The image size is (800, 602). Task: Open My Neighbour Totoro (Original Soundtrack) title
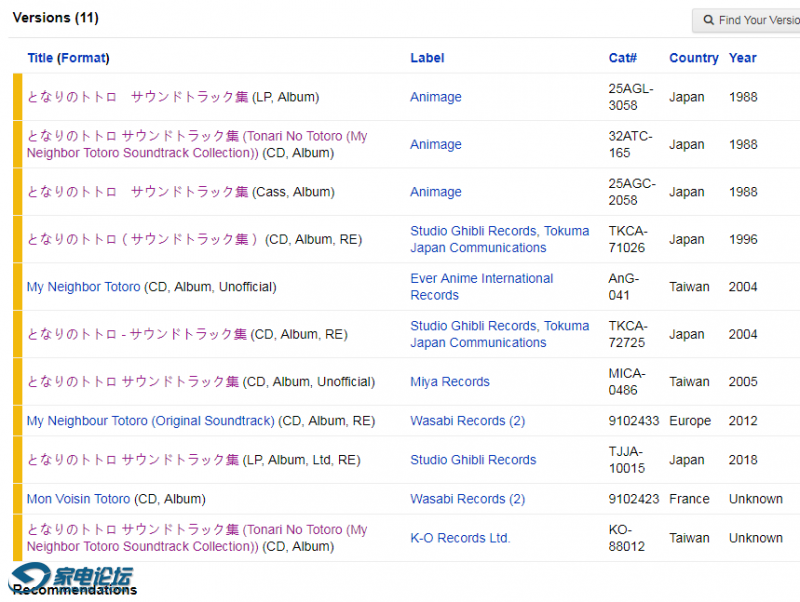pyautogui.click(x=151, y=421)
